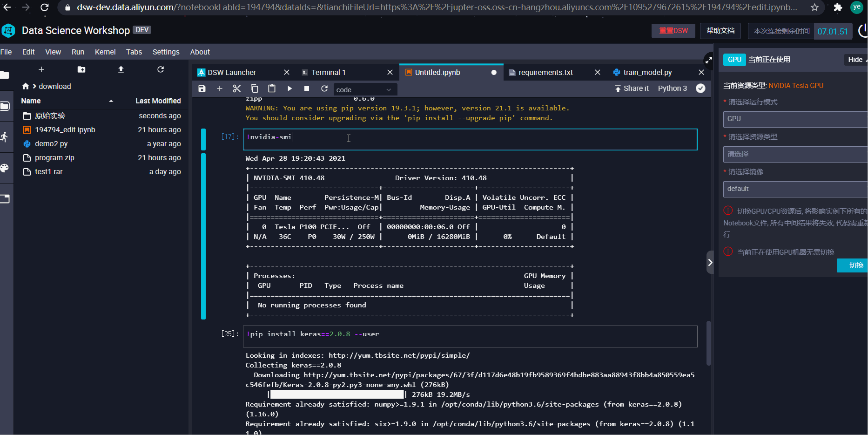Create a new folder in file browser
Viewport: 868px width, 435px height.
pyautogui.click(x=81, y=69)
